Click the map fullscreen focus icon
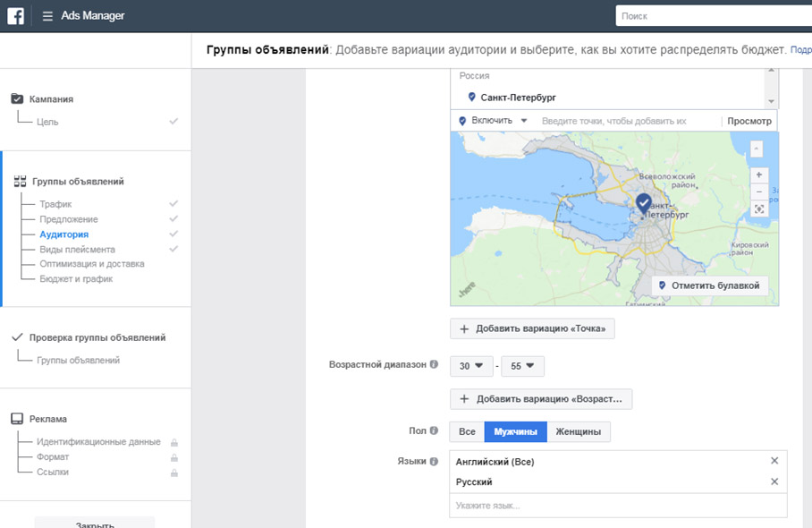 click(x=758, y=209)
